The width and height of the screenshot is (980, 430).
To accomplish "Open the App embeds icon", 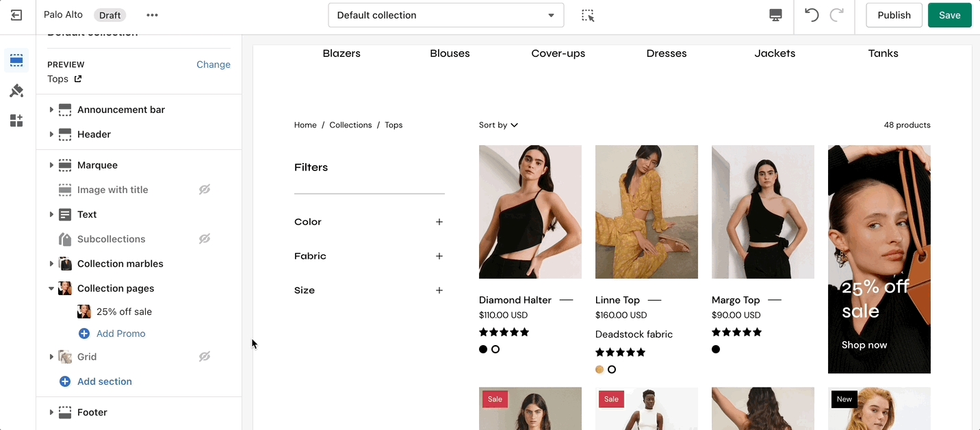I will click(16, 121).
